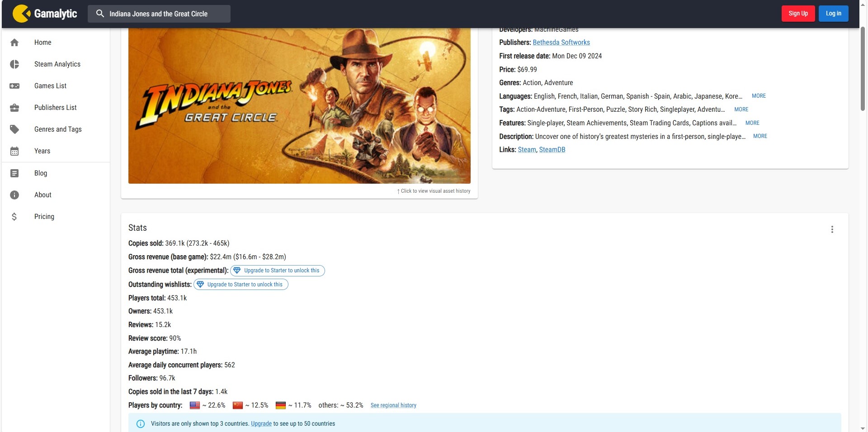
Task: Click diamond icon in Gross revenue upgrade chip
Action: (x=237, y=271)
